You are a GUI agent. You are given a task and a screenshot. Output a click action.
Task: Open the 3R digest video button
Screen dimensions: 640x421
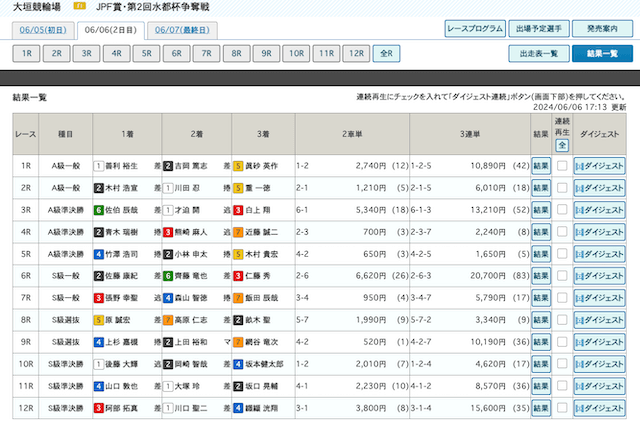coord(599,210)
